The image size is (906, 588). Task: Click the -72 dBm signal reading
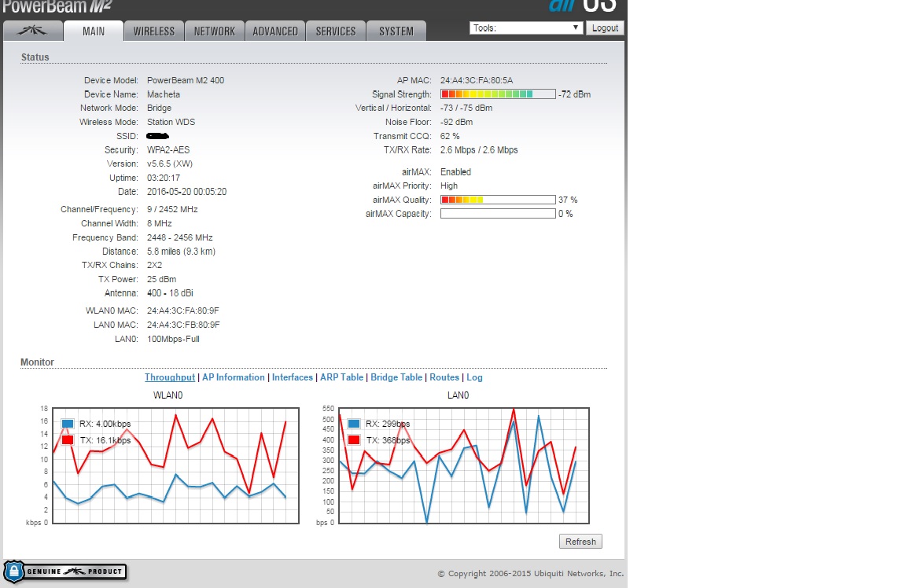coord(574,94)
